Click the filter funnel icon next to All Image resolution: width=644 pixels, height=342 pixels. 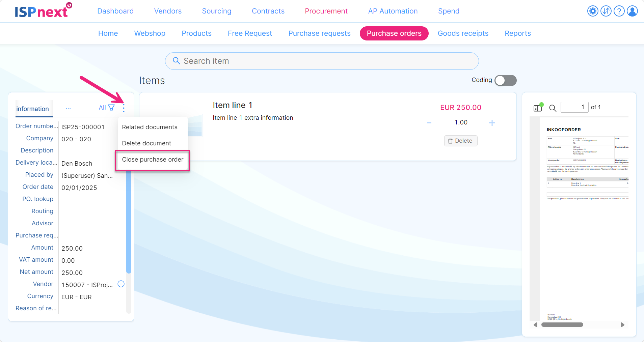tap(111, 108)
